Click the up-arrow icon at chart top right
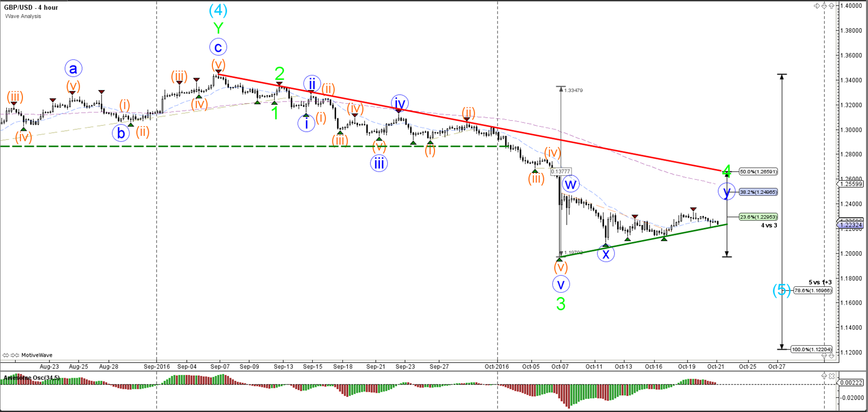This screenshot has height=412, width=868. pyautogui.click(x=832, y=6)
